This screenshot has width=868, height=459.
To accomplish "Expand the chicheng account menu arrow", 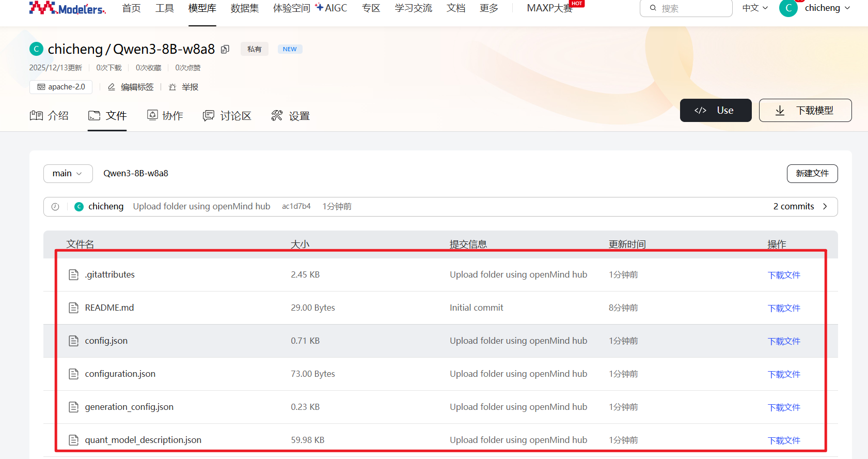I will (847, 8).
